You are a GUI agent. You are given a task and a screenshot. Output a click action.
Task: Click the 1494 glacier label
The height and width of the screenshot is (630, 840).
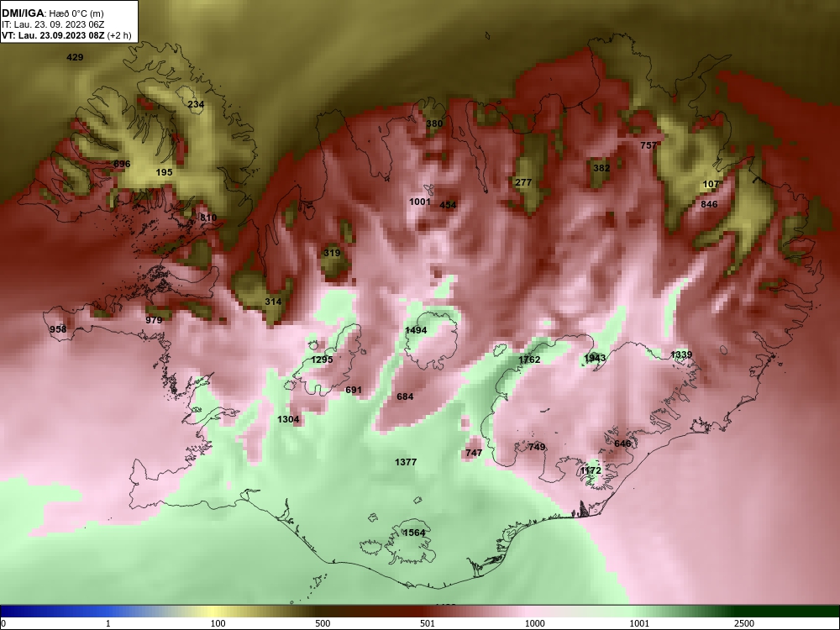tap(417, 330)
